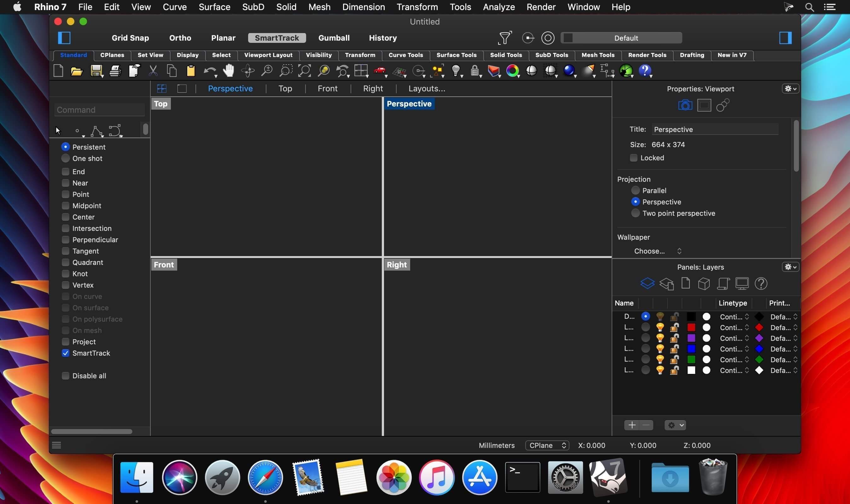The width and height of the screenshot is (850, 504).
Task: Select the Parallel projection radio button
Action: (635, 191)
